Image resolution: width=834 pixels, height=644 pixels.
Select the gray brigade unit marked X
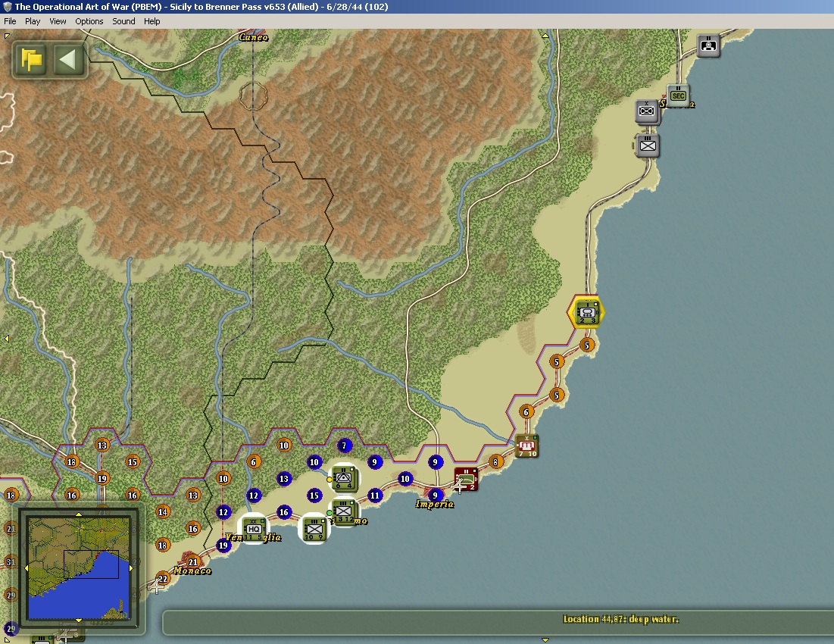pos(647,111)
